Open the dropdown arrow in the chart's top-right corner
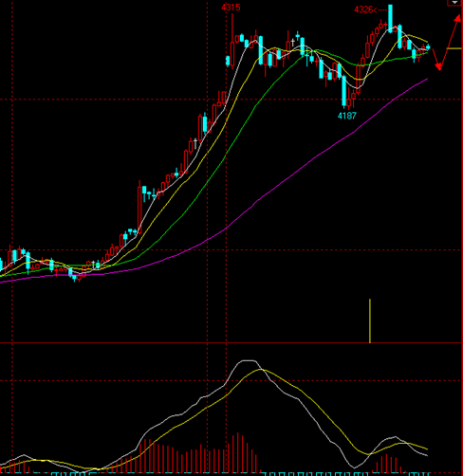The height and width of the screenshot is (476, 463). [454, 3]
